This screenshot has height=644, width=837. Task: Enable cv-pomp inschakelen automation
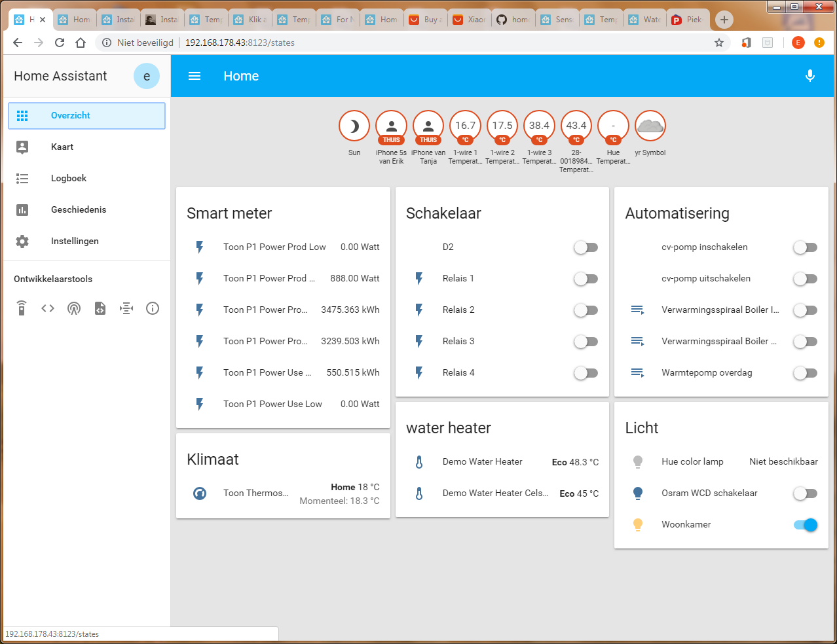coord(806,247)
